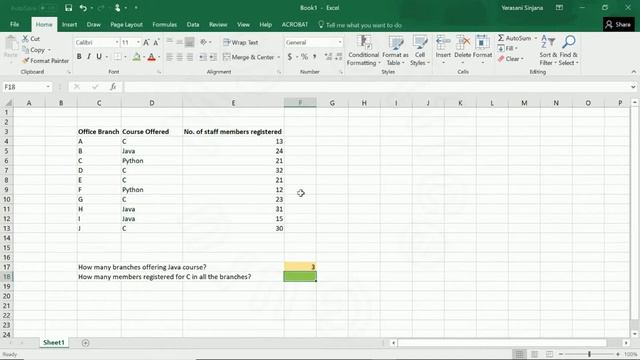
Task: Open the Name Box dropdown arrow
Action: (x=48, y=87)
